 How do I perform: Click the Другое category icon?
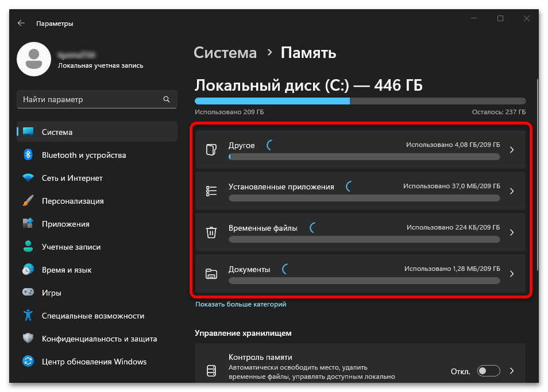[211, 150]
